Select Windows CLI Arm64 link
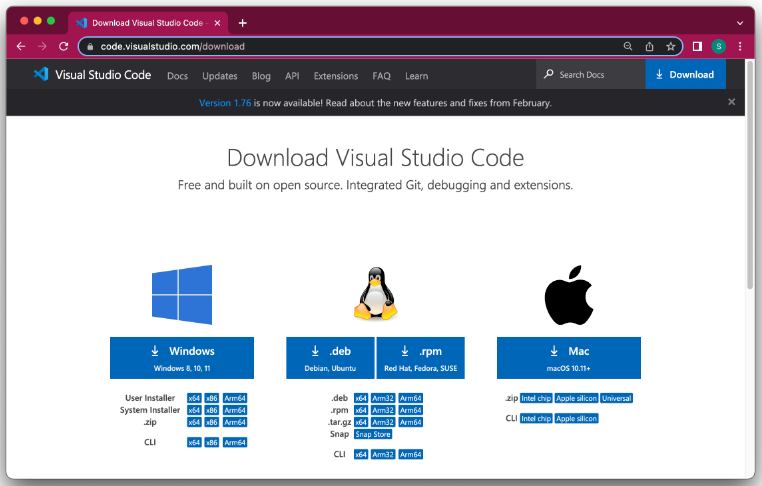 [x=235, y=442]
